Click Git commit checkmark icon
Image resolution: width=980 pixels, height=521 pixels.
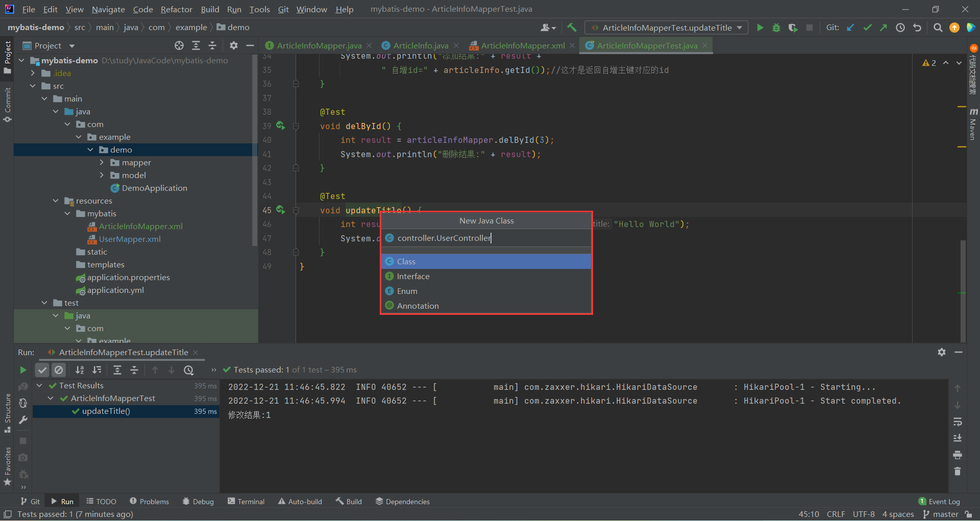[867, 28]
